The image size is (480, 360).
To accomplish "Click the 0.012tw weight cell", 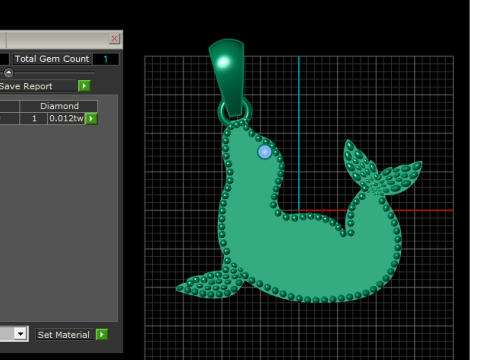I will [66, 119].
